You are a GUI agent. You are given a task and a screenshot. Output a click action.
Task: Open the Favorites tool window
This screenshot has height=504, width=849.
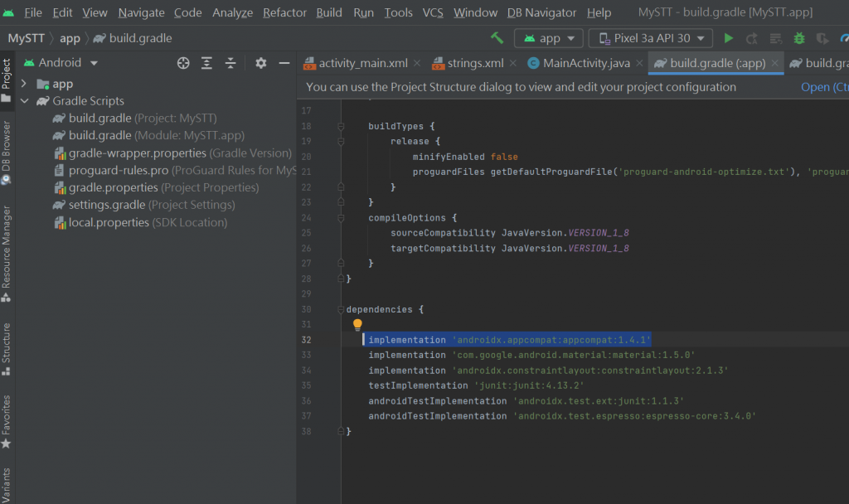click(x=6, y=422)
